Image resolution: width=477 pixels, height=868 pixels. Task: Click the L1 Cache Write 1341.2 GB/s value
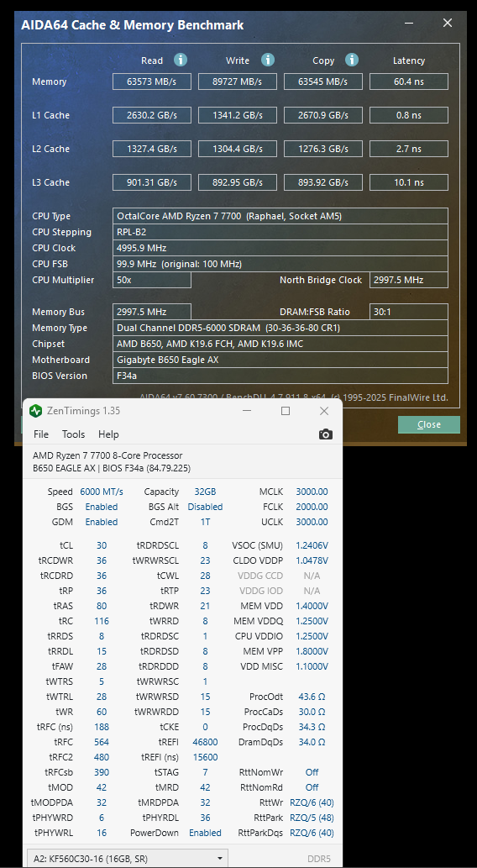click(x=238, y=115)
